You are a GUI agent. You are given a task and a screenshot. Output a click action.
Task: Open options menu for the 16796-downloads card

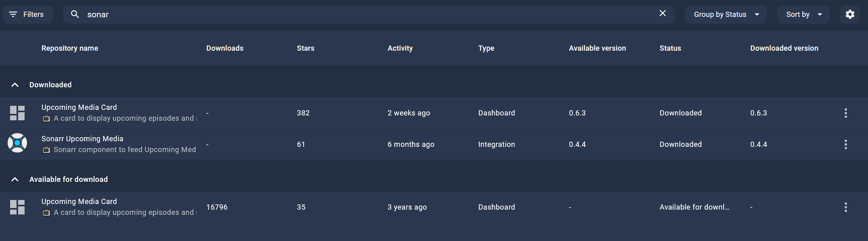coord(845,207)
